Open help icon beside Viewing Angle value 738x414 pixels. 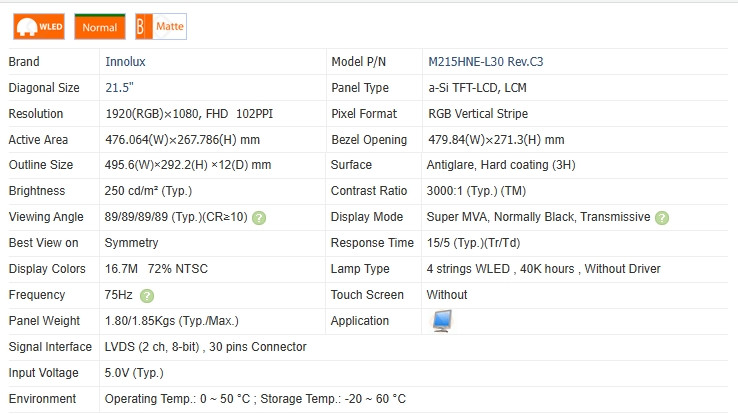point(259,218)
